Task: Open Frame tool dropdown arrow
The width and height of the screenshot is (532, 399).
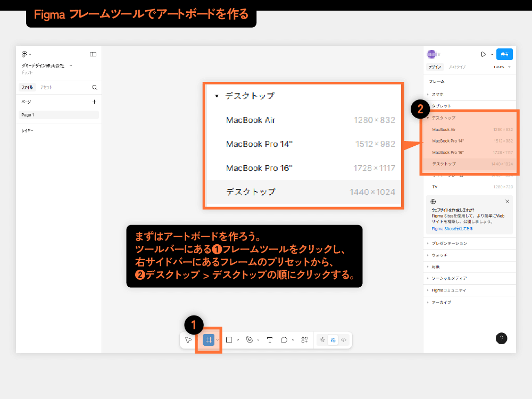Action: click(x=218, y=340)
